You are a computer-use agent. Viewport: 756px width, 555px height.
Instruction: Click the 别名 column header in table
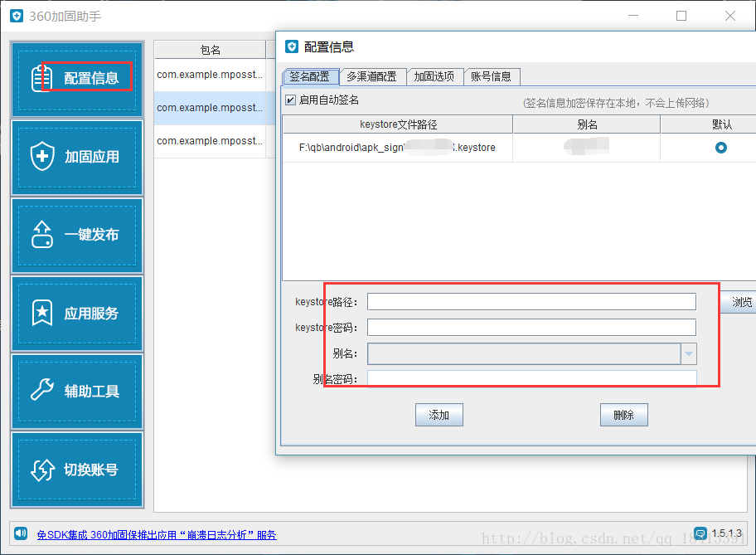click(587, 124)
